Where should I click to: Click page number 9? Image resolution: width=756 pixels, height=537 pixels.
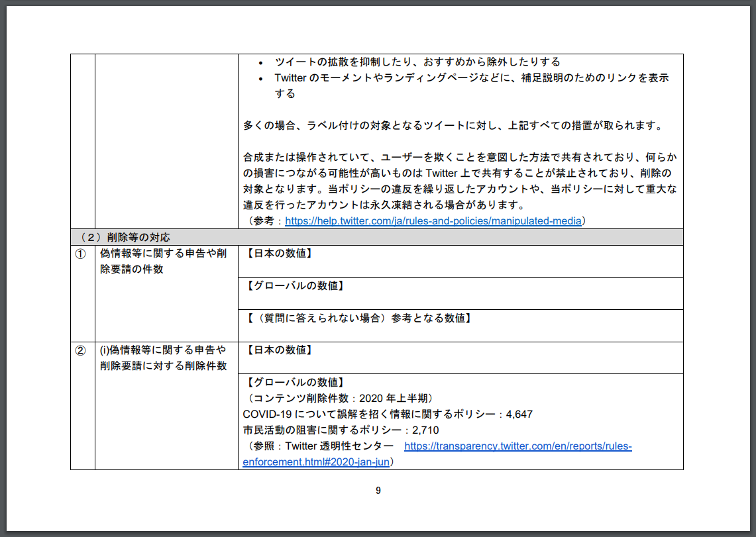(378, 490)
